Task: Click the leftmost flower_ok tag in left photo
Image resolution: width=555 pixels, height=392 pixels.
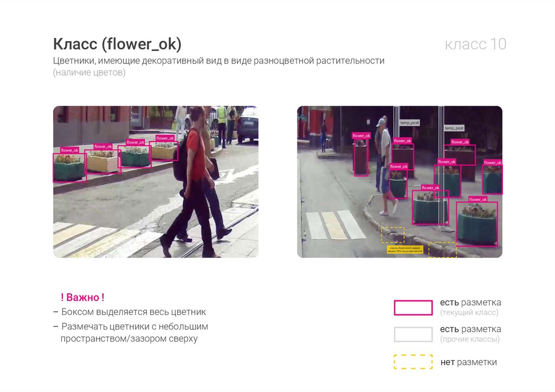Action: (69, 150)
